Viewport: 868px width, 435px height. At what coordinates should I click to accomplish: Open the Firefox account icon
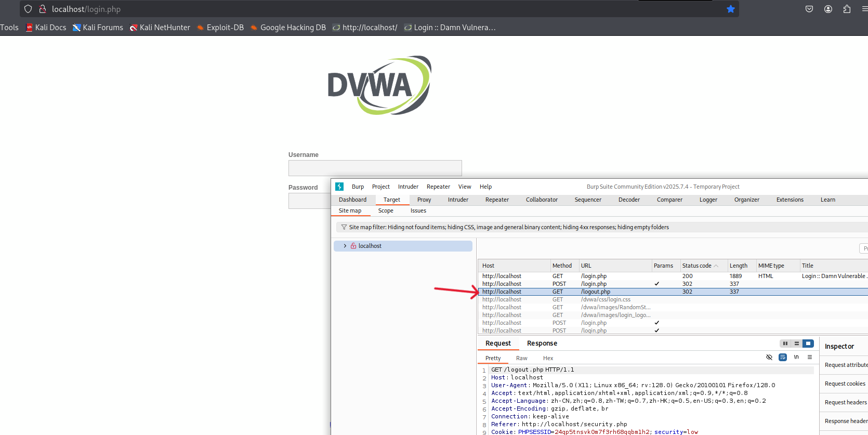[x=828, y=9]
